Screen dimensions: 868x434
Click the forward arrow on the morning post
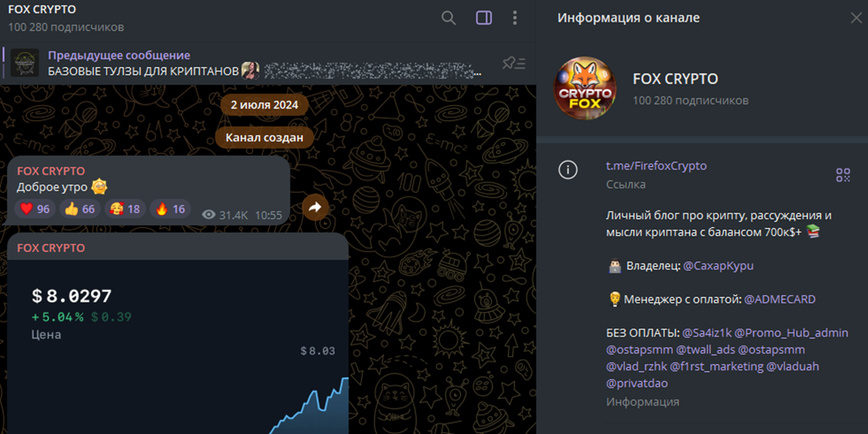point(315,208)
